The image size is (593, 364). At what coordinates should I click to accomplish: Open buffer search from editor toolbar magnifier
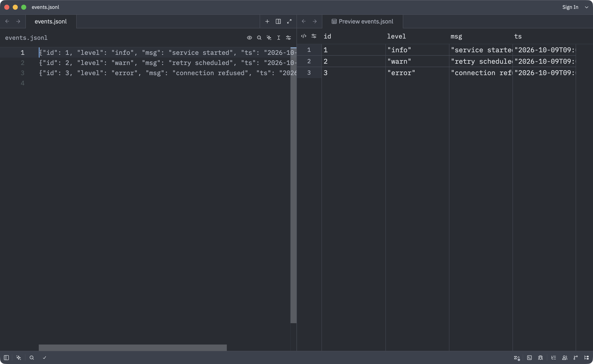[259, 38]
